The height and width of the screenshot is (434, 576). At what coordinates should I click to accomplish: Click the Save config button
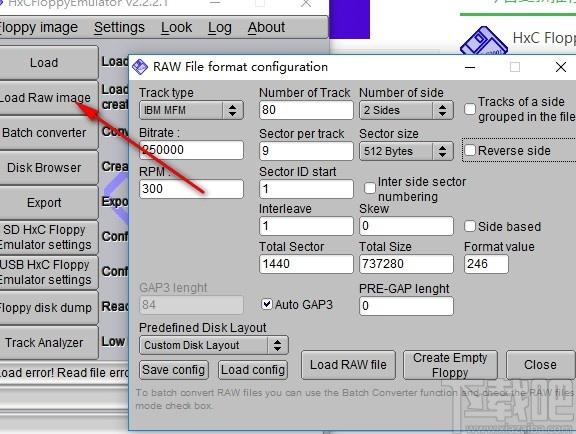174,370
